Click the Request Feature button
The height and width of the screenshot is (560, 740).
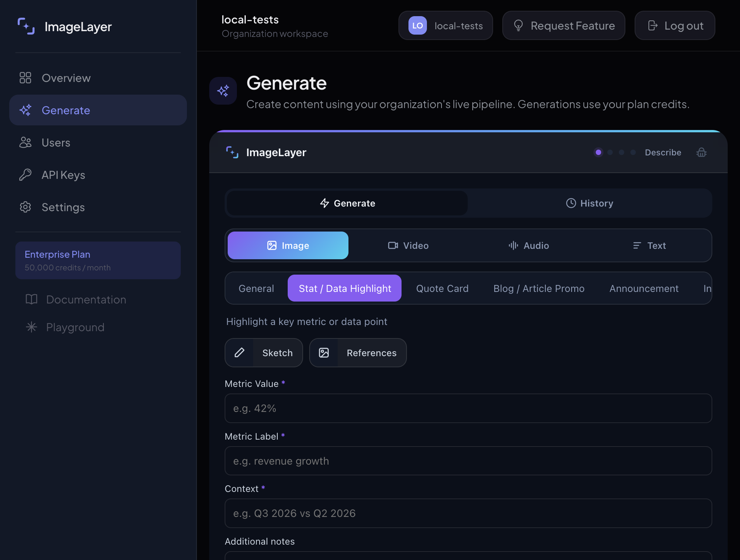click(x=564, y=25)
